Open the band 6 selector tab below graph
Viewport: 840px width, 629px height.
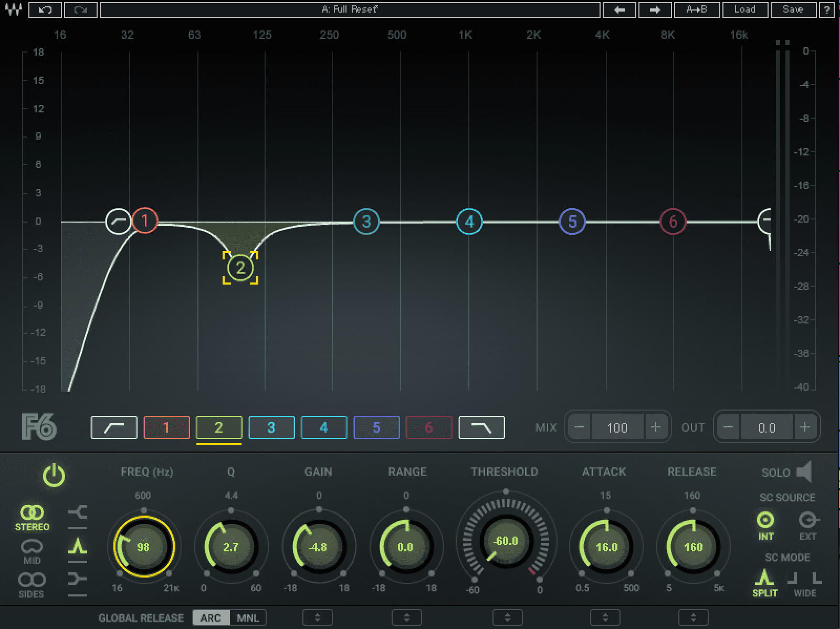(429, 427)
